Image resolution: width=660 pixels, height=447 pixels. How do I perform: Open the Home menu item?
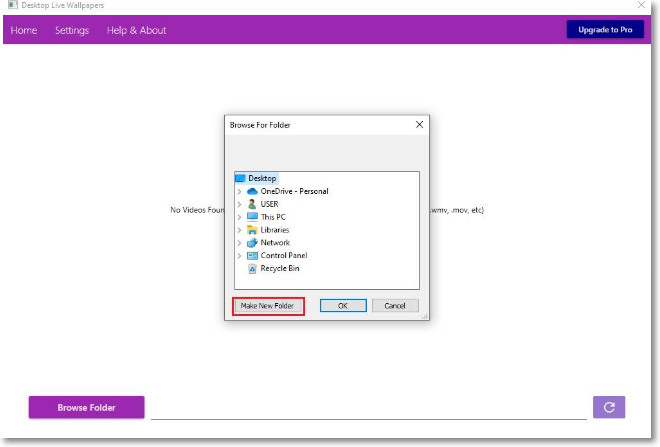pos(24,30)
